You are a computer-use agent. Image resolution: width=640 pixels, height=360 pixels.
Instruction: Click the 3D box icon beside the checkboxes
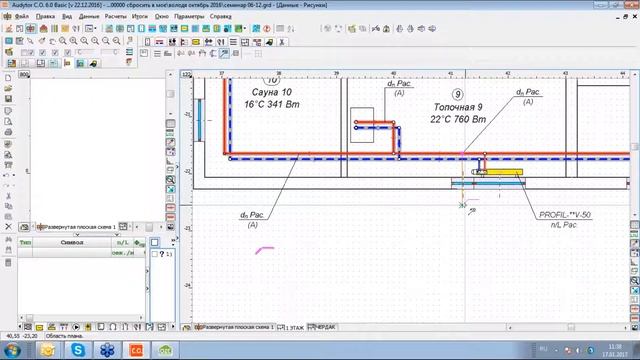(9, 52)
